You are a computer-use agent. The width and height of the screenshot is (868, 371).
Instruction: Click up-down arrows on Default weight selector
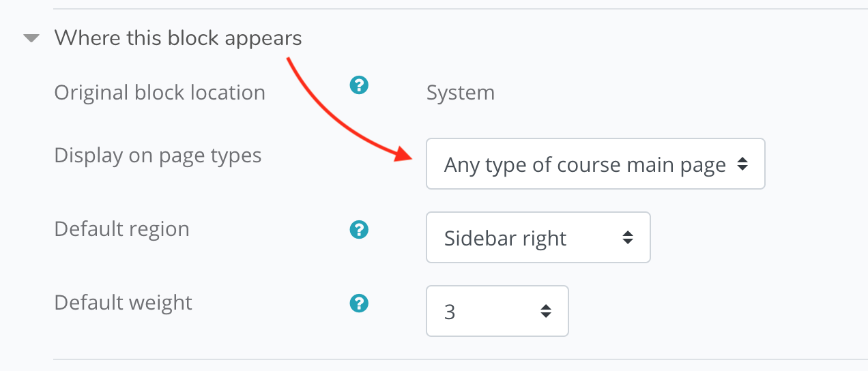coord(546,312)
